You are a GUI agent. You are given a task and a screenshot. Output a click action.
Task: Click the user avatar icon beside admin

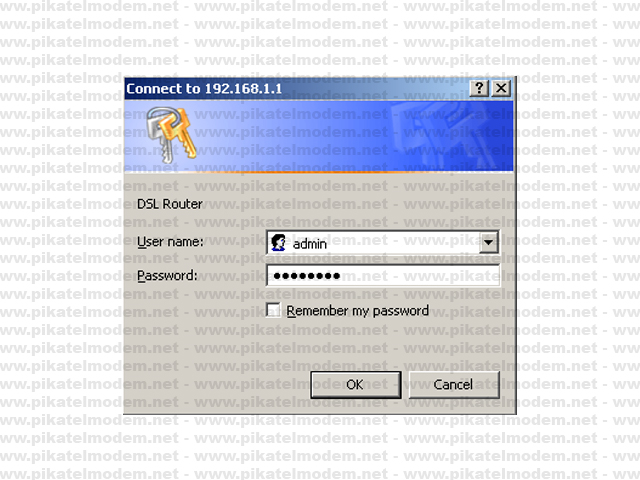click(278, 242)
